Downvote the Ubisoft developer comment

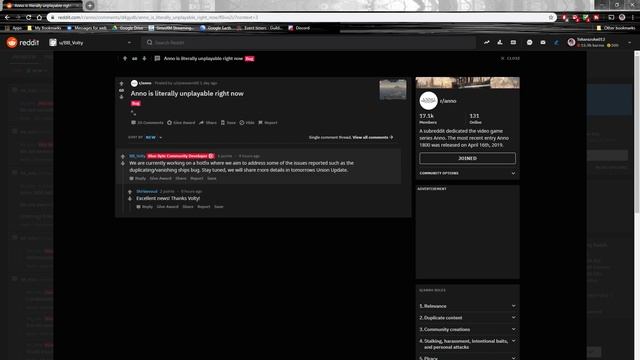[123, 163]
